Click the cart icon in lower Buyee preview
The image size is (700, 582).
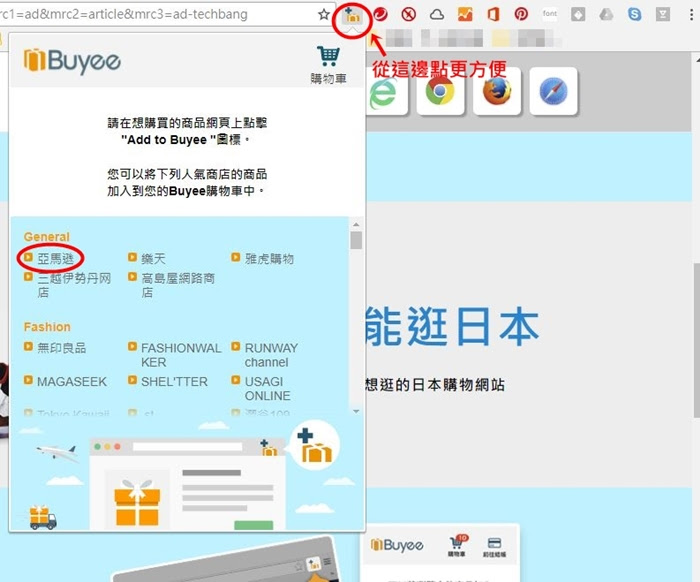click(x=457, y=545)
